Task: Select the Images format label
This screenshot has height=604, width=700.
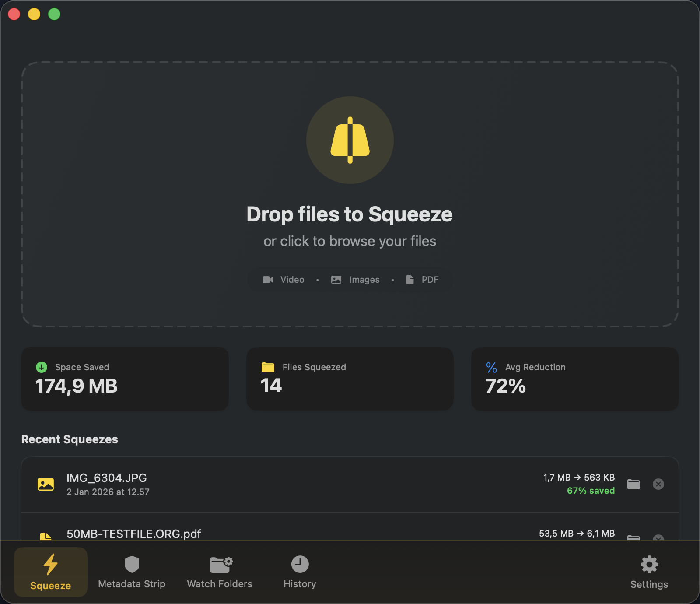Action: tap(364, 280)
